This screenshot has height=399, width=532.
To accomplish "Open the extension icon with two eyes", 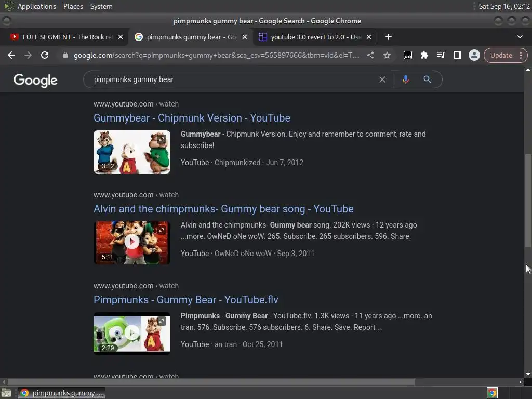I will (407, 55).
